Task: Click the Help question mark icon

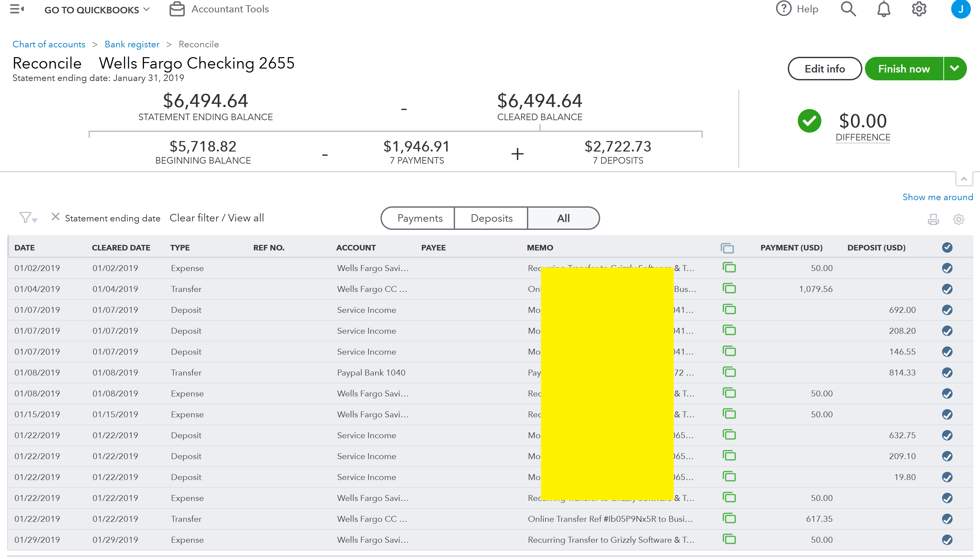Action: 783,9
